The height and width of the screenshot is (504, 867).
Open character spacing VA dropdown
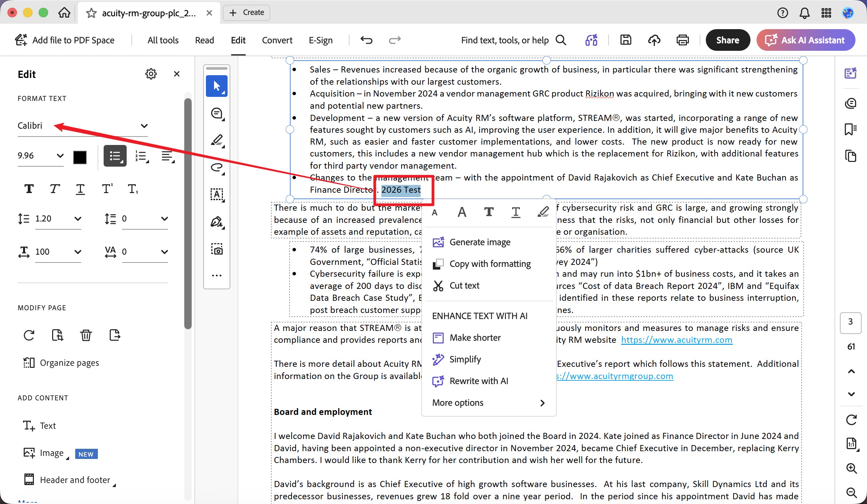(x=145, y=251)
